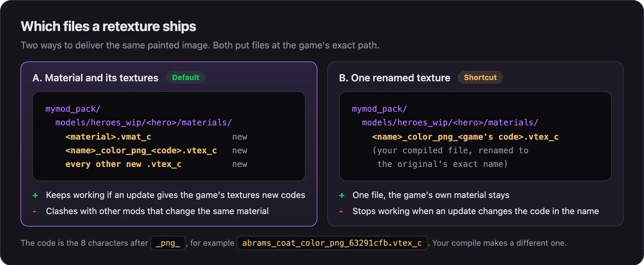
Task: Click the orange "Shortcut" badge
Action: click(x=480, y=78)
